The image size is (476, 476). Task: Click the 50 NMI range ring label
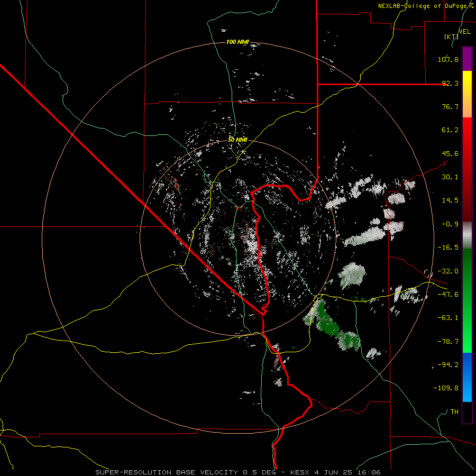(x=237, y=140)
